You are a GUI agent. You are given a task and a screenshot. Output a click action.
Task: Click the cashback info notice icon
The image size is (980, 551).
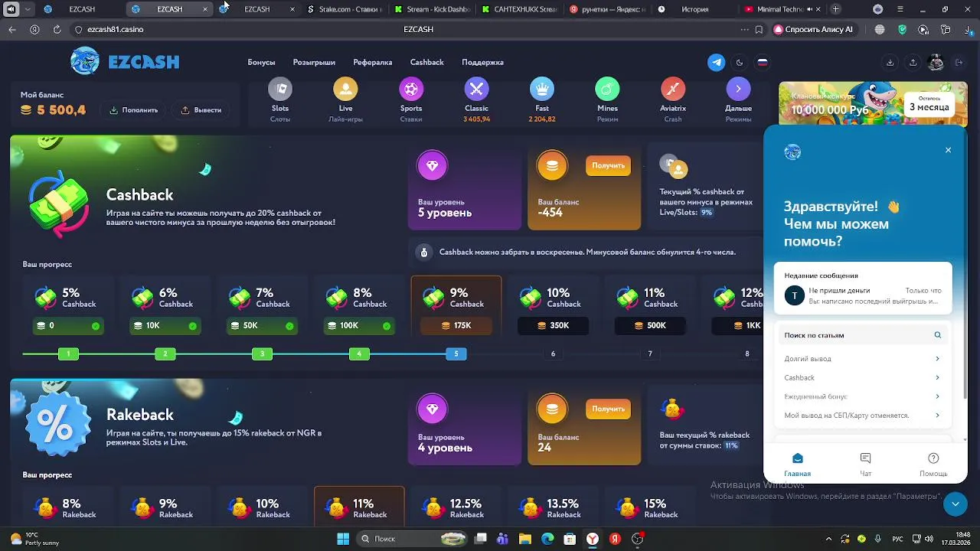click(423, 252)
